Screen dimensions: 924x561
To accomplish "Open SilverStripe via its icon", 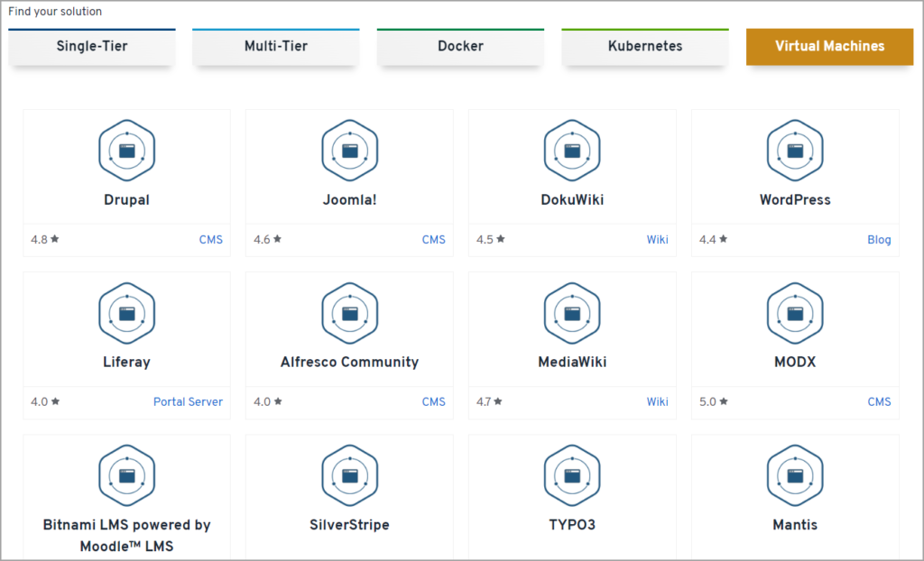I will point(349,474).
